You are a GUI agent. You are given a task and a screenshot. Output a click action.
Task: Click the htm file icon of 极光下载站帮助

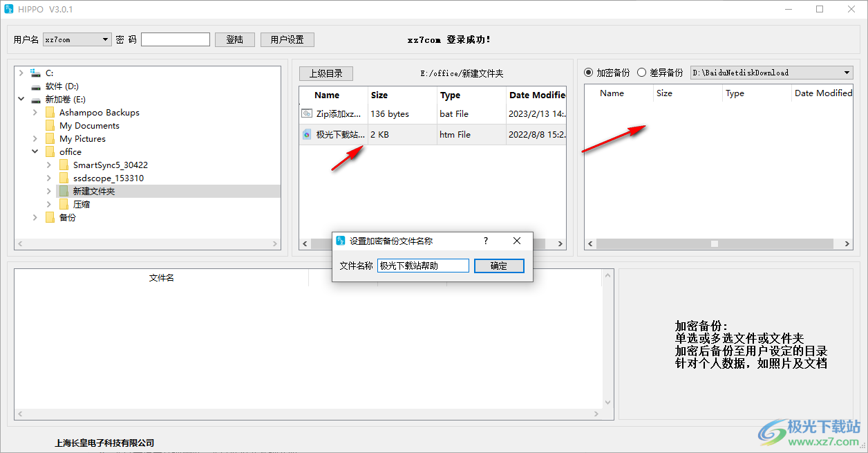[306, 134]
